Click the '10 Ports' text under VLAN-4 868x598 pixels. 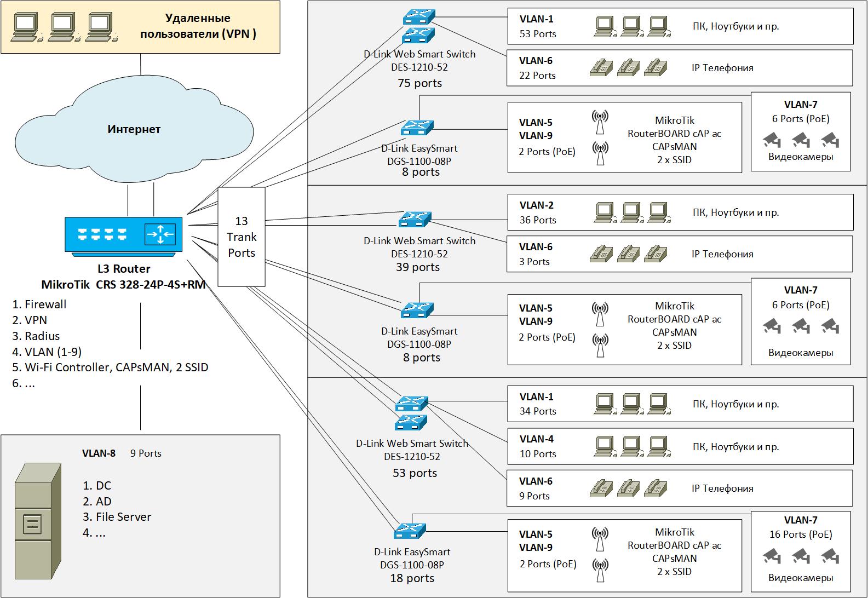(x=538, y=454)
